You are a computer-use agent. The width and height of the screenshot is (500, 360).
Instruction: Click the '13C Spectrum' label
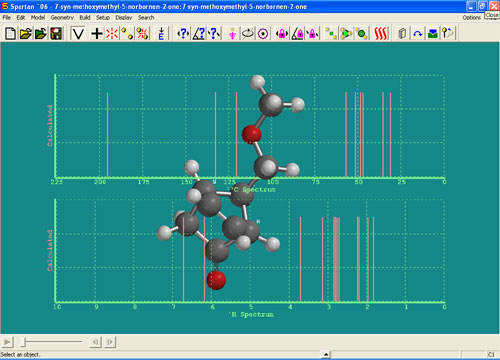[x=252, y=190]
